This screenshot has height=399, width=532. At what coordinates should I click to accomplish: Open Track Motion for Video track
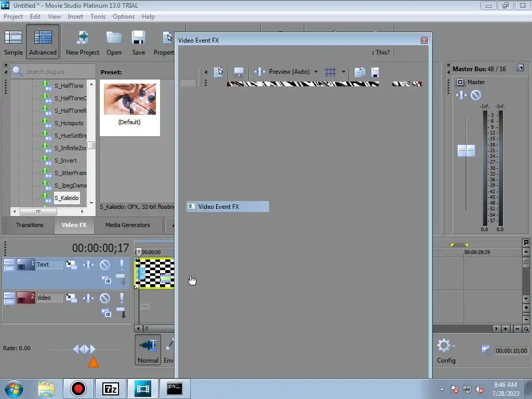tap(71, 298)
